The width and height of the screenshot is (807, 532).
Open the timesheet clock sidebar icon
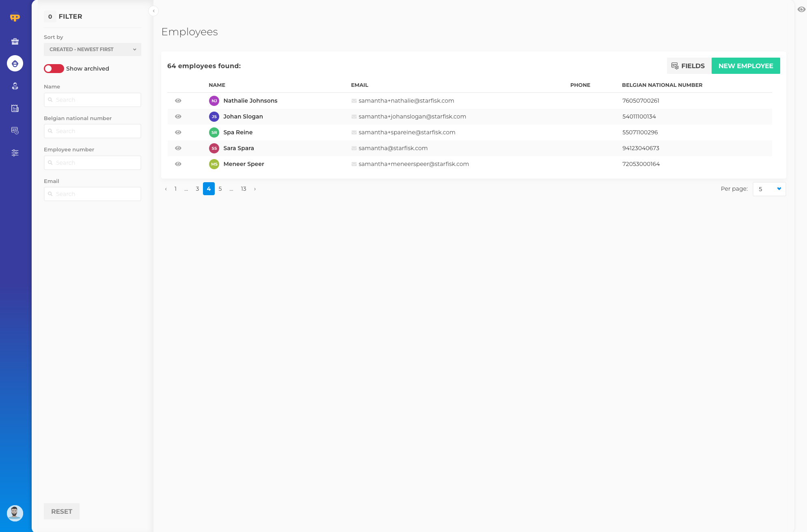[x=15, y=131]
